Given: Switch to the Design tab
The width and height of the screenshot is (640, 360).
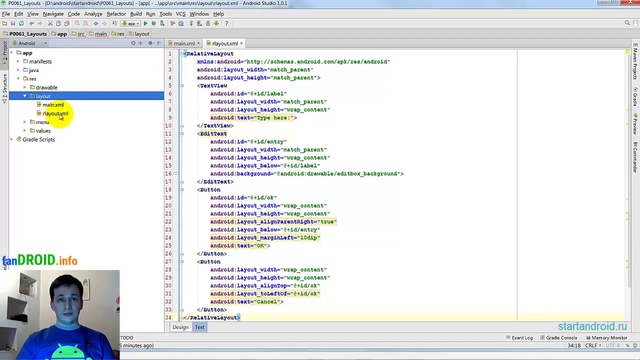Looking at the screenshot, I should (x=180, y=327).
